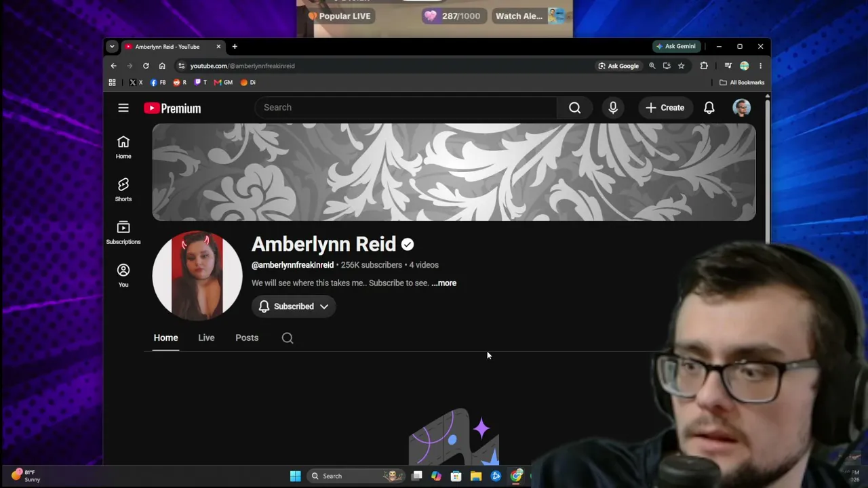The height and width of the screenshot is (488, 868).
Task: Open YouTube notifications bell
Action: pyautogui.click(x=709, y=108)
